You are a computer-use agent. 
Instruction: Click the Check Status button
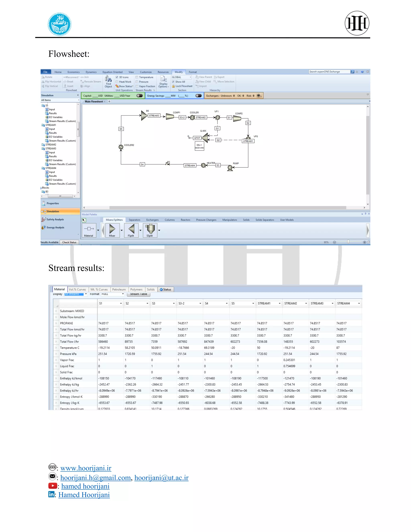[x=69, y=242]
